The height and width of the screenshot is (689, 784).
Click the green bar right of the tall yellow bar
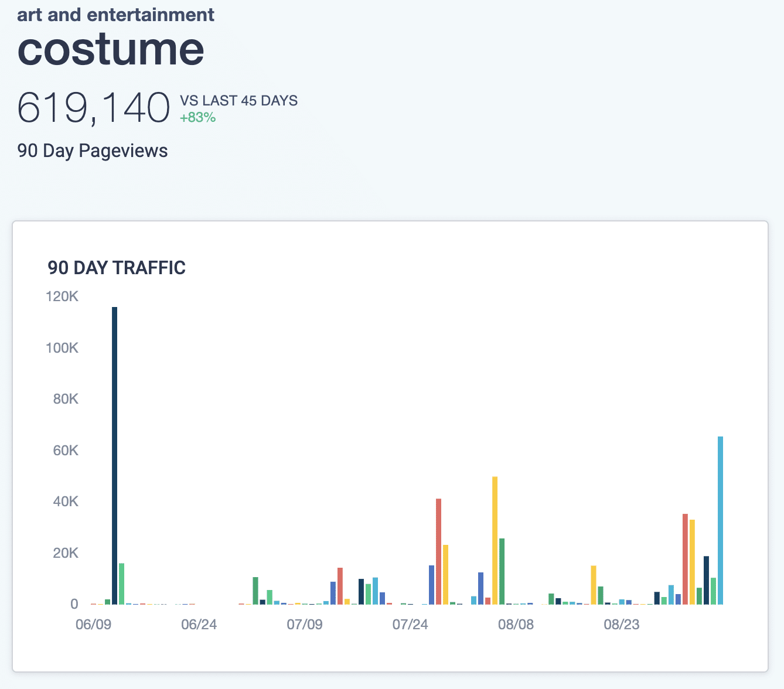(502, 571)
